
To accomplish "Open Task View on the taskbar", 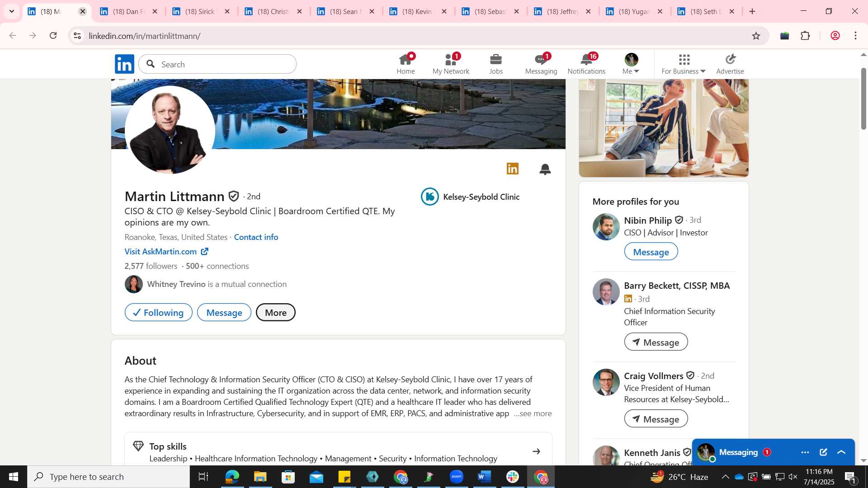I will coord(203,477).
